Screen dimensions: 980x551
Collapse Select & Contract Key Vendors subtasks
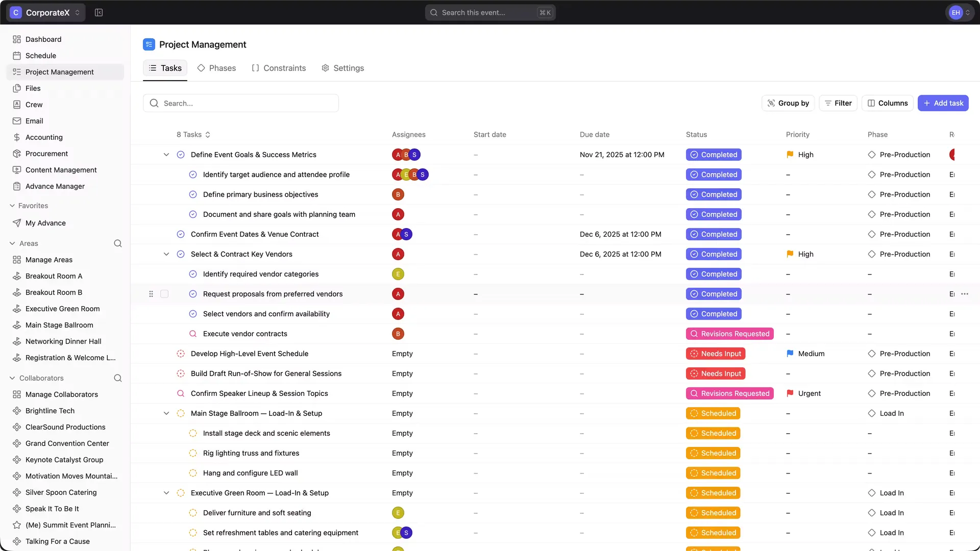point(166,254)
